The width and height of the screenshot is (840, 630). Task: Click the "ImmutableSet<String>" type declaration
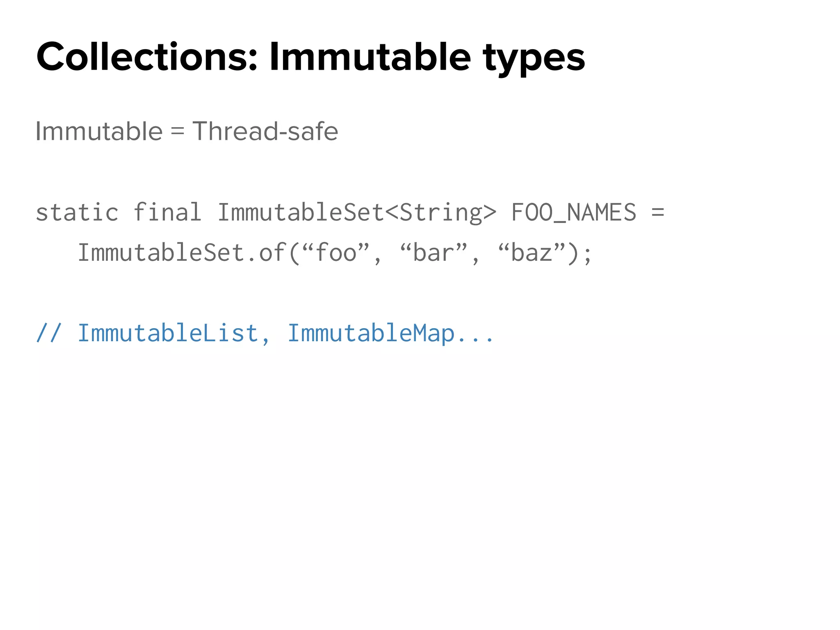[356, 212]
